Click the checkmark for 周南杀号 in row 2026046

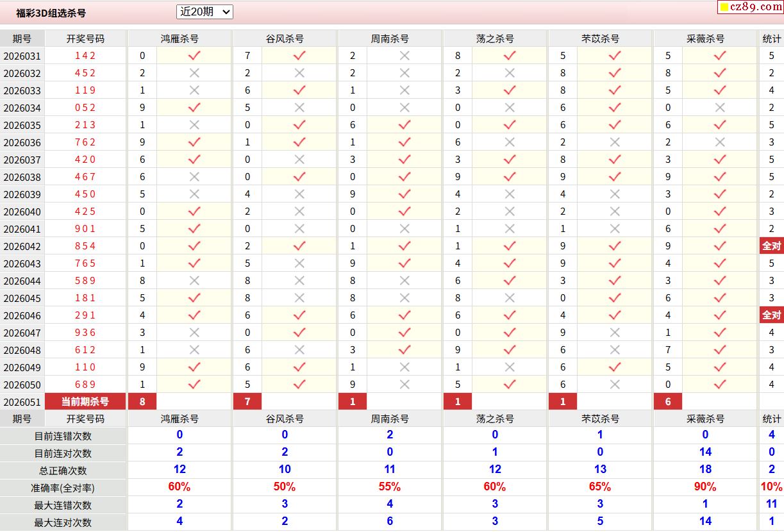pos(405,315)
